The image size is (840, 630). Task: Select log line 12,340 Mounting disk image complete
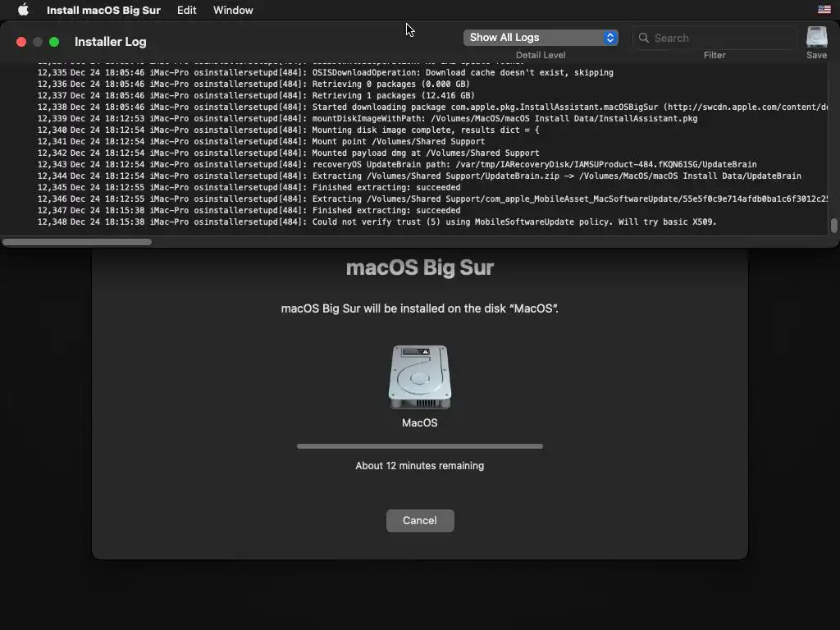tap(288, 130)
